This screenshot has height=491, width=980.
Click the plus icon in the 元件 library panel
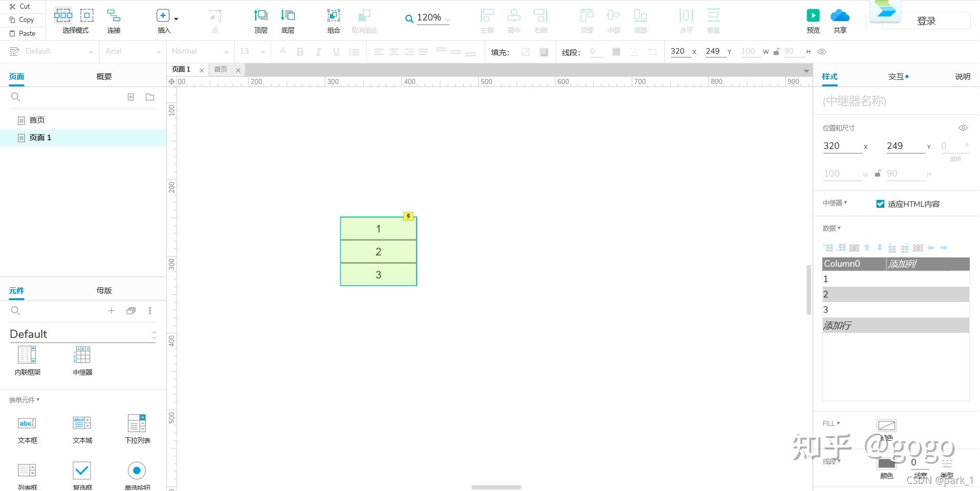click(112, 310)
